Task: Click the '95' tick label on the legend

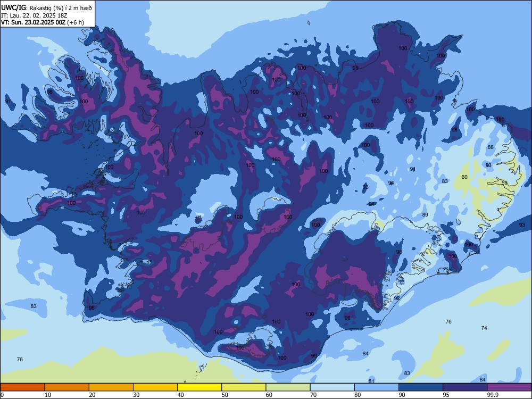Action: tap(446, 395)
